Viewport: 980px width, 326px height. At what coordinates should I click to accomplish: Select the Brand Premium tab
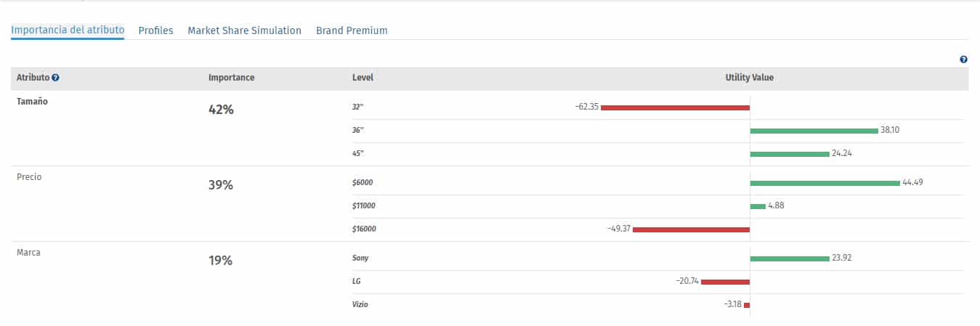click(352, 30)
